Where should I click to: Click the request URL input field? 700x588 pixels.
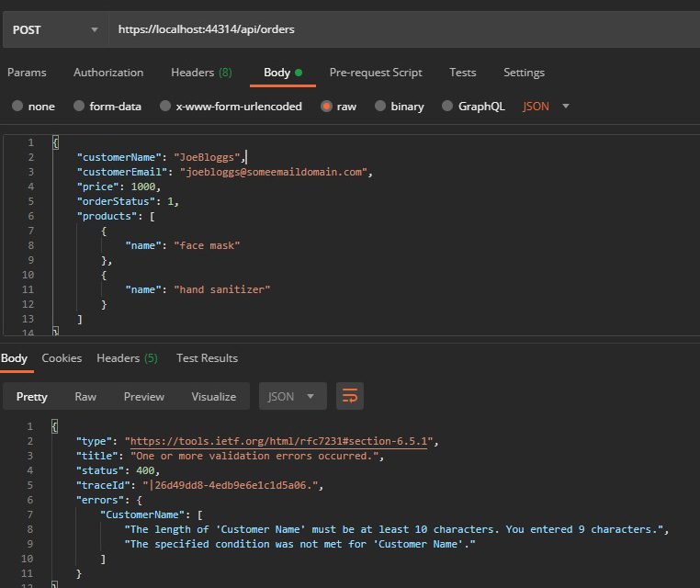[404, 29]
